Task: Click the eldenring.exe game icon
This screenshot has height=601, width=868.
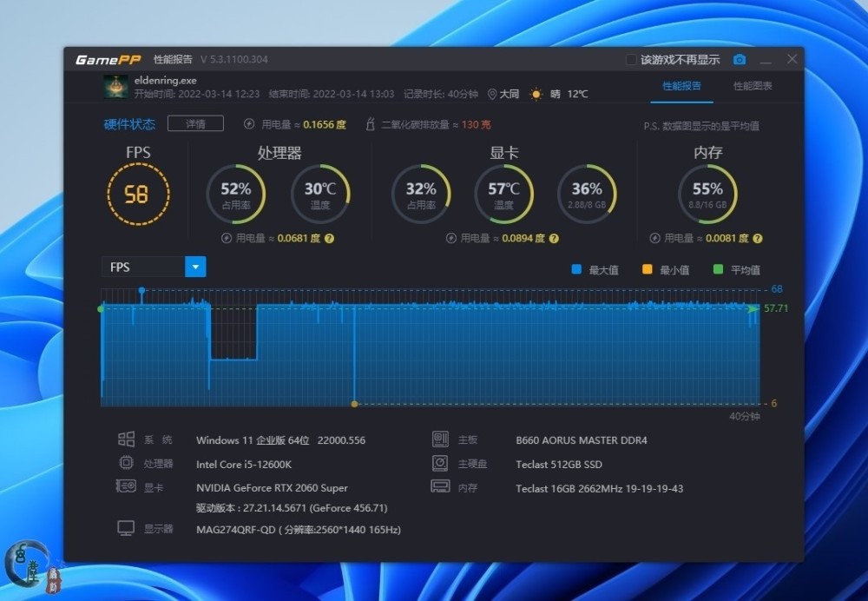Action: point(115,87)
